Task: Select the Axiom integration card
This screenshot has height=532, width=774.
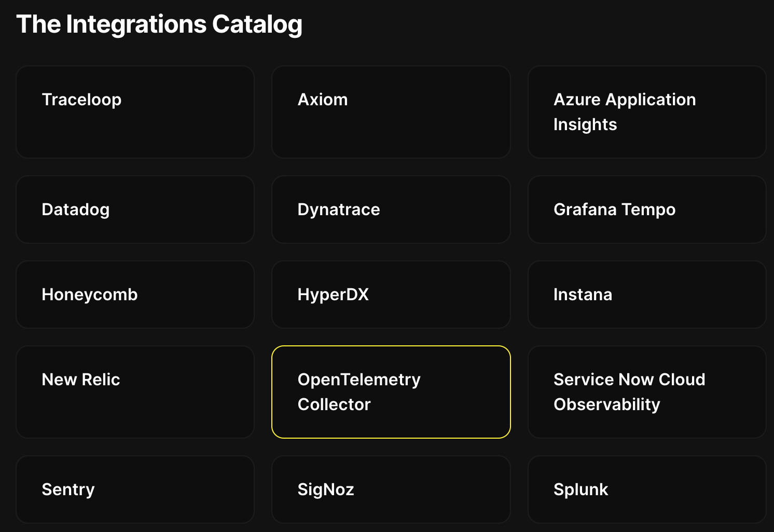Action: coord(391,112)
